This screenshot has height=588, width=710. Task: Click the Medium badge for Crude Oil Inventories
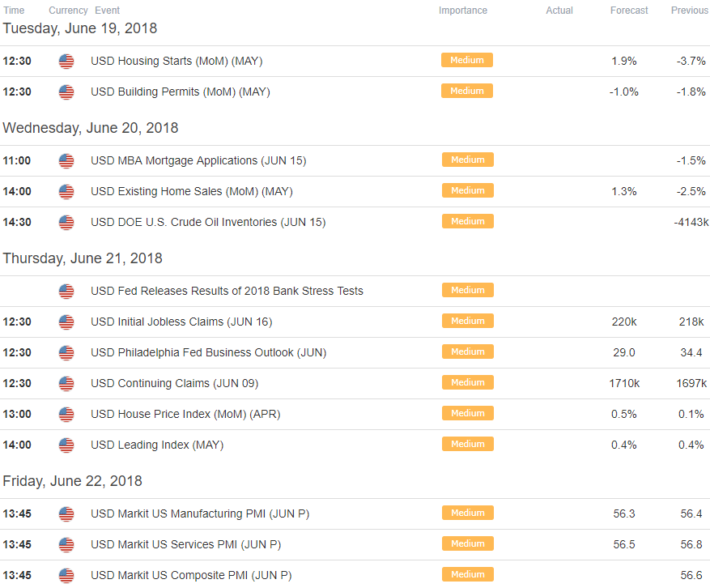click(468, 222)
